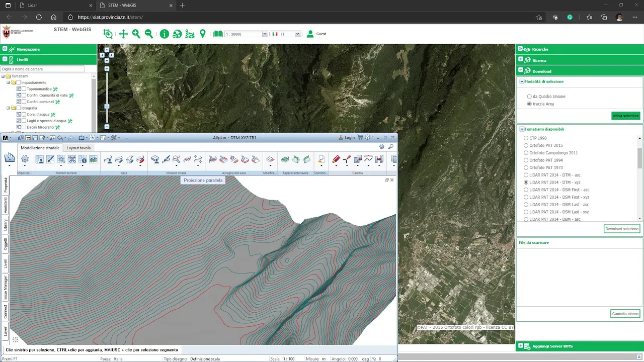Image resolution: width=644 pixels, height=362 pixels.
Task: Tick the Toponomastica layer checkbox
Action: [24, 89]
